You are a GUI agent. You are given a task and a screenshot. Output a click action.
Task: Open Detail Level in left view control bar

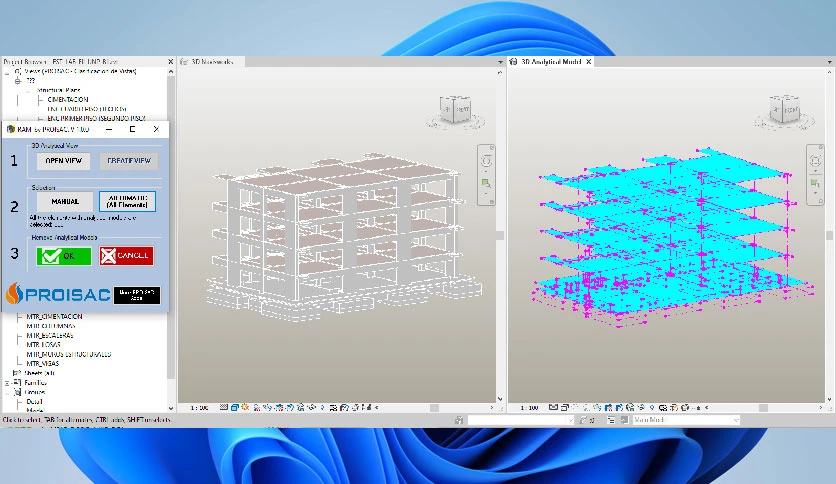[x=223, y=407]
